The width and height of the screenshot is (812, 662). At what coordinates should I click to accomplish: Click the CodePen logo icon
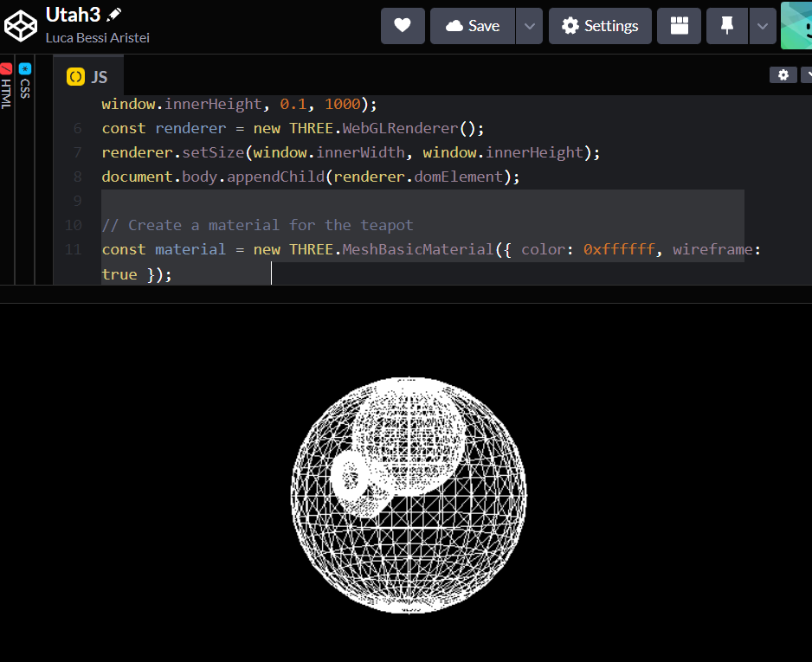click(x=21, y=25)
